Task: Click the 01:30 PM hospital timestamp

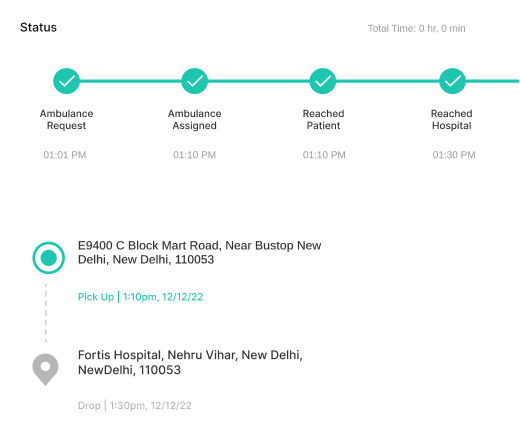Action: point(454,155)
